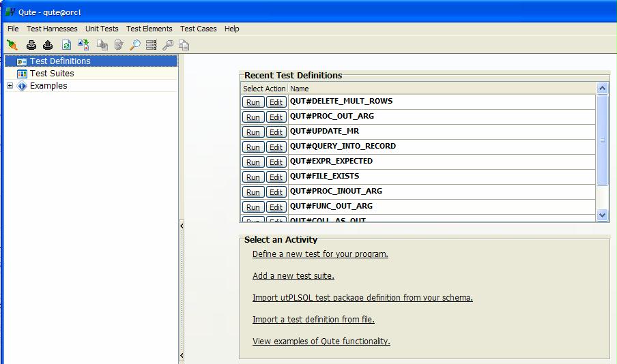Select Test Definitions in the tree
617x364 pixels.
click(60, 61)
